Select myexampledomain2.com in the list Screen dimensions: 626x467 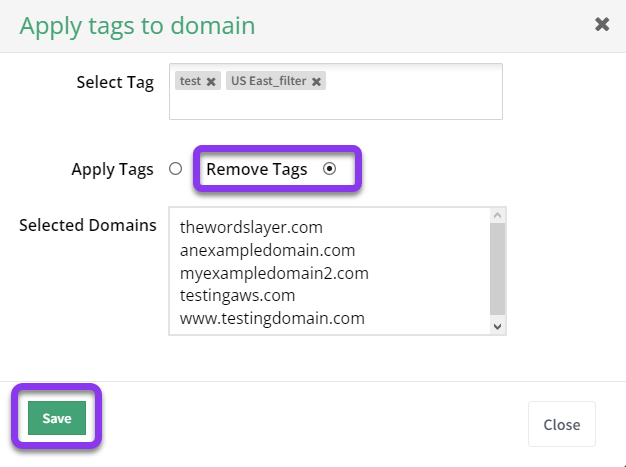(x=274, y=273)
